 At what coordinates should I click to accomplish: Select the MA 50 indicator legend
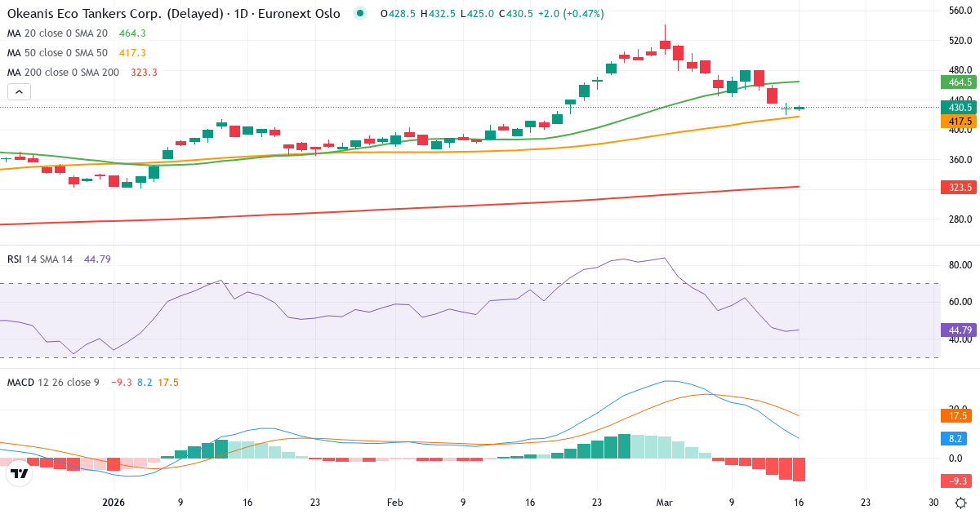click(57, 52)
